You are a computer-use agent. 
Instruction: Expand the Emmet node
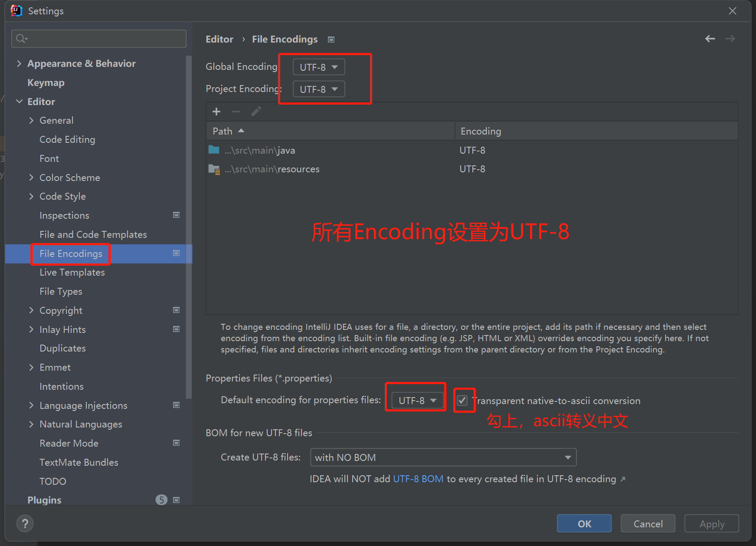[x=31, y=367]
